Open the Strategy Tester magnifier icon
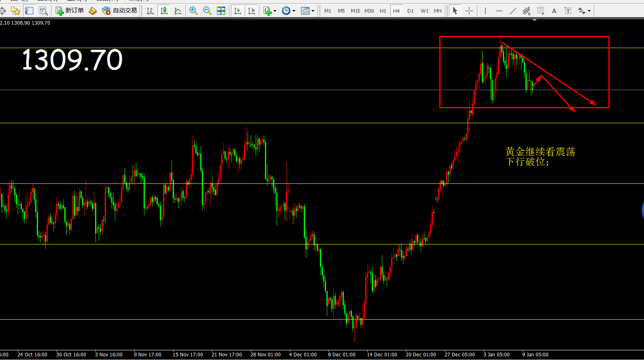The width and height of the screenshot is (644, 360). (x=43, y=11)
